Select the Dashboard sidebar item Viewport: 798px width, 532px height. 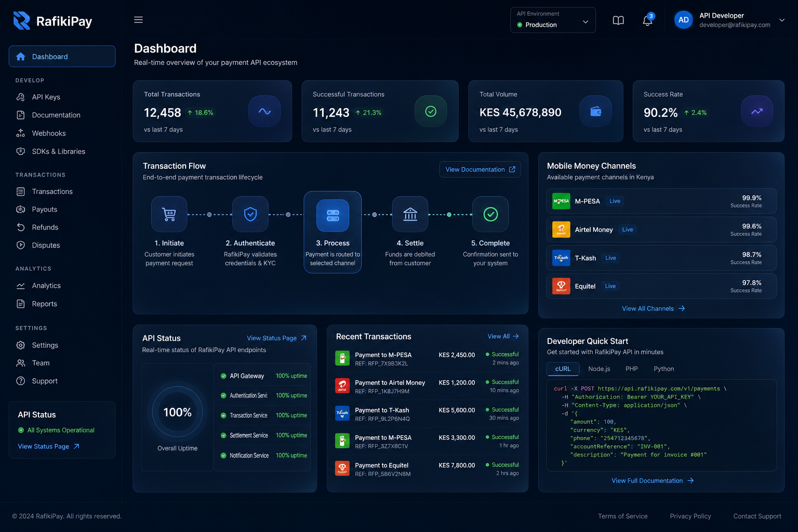[62, 57]
